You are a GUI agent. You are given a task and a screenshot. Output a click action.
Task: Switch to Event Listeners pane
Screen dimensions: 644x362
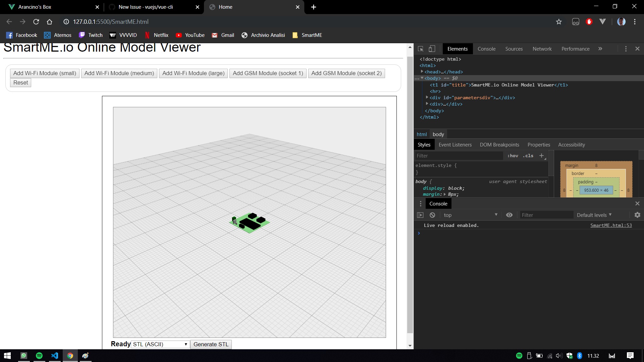coord(455,145)
